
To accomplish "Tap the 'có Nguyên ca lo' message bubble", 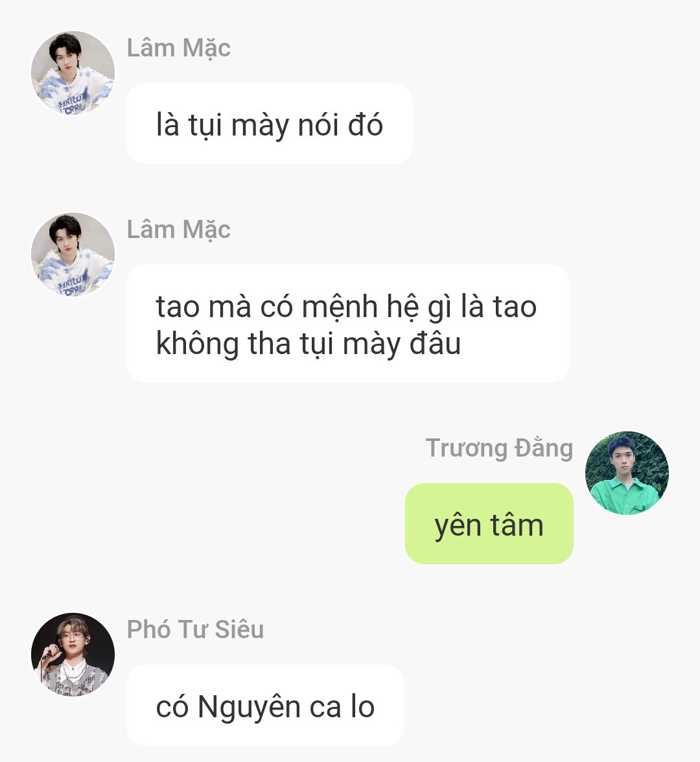I will (x=265, y=705).
